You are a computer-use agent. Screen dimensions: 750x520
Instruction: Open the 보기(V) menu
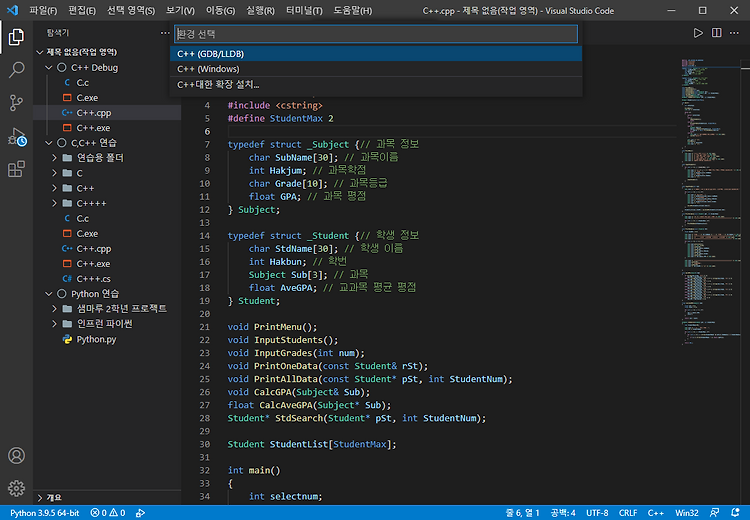[180, 11]
